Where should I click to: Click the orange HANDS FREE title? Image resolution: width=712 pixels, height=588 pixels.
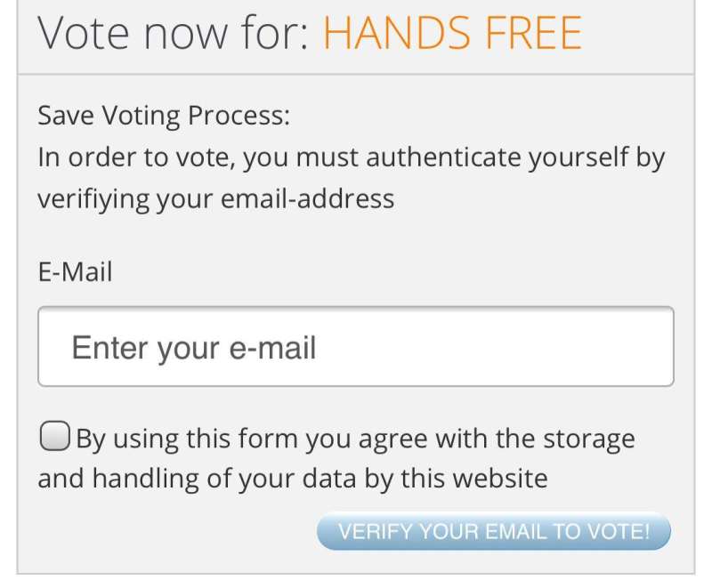tap(452, 34)
